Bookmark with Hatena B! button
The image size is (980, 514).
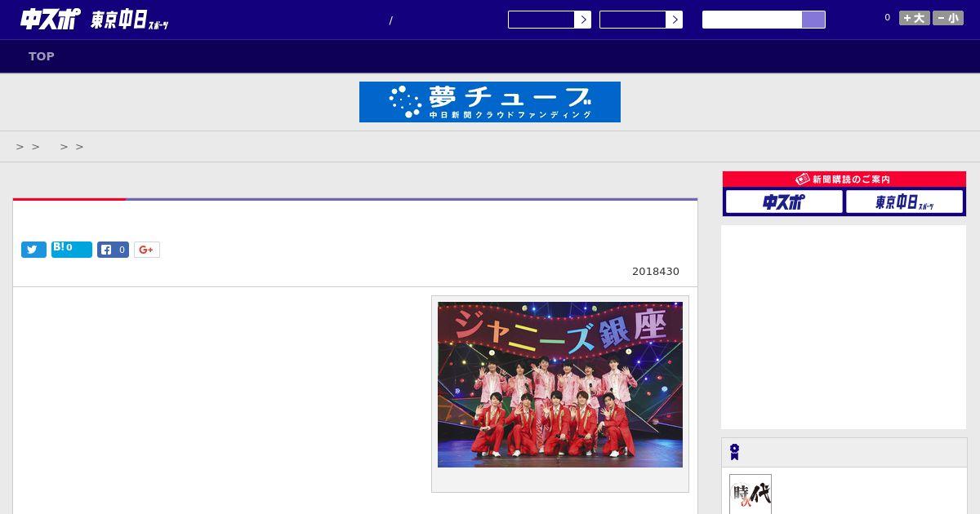[x=72, y=250]
